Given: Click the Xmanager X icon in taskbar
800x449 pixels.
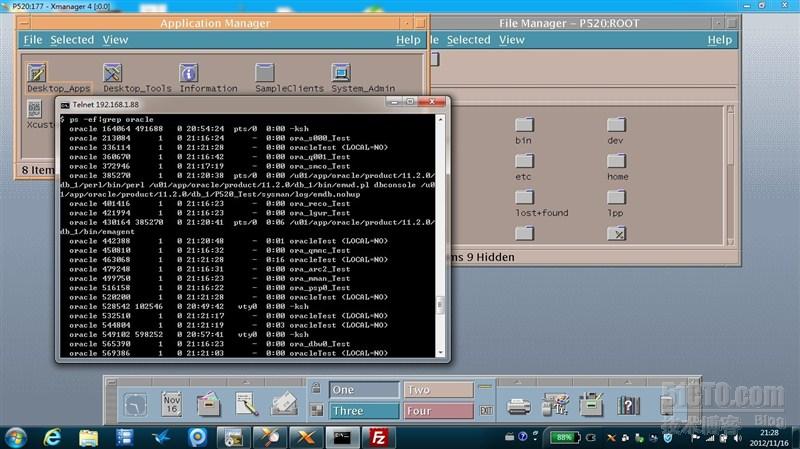Looking at the screenshot, I should point(306,438).
